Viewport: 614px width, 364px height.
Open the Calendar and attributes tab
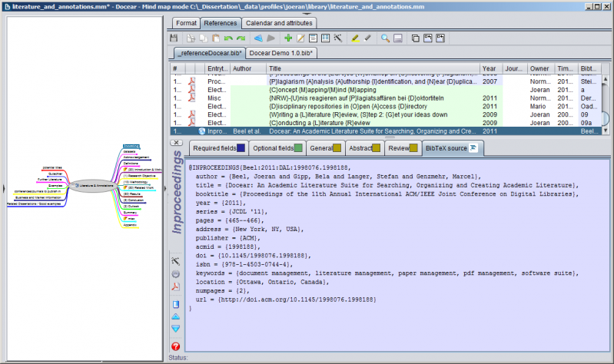point(279,23)
